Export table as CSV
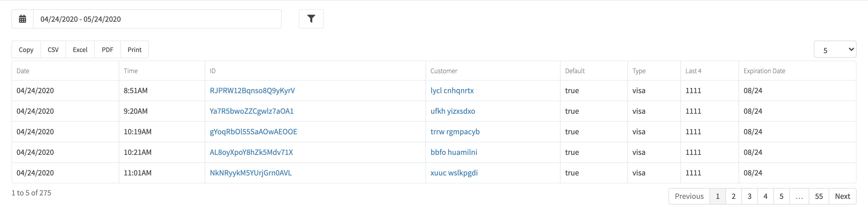Screen dimensions: 868x220 [x=53, y=50]
